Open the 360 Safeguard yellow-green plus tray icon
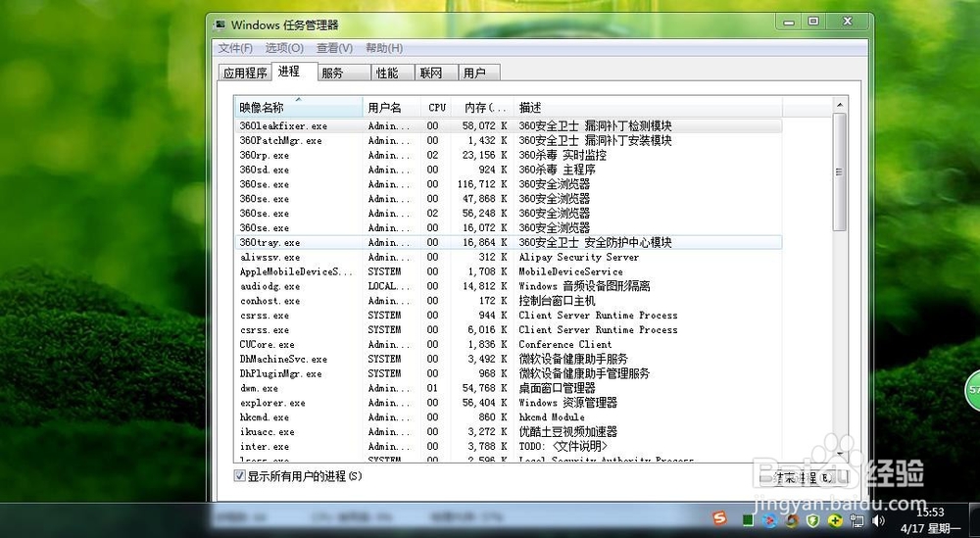Viewport: 980px width, 538px height. pyautogui.click(x=835, y=520)
